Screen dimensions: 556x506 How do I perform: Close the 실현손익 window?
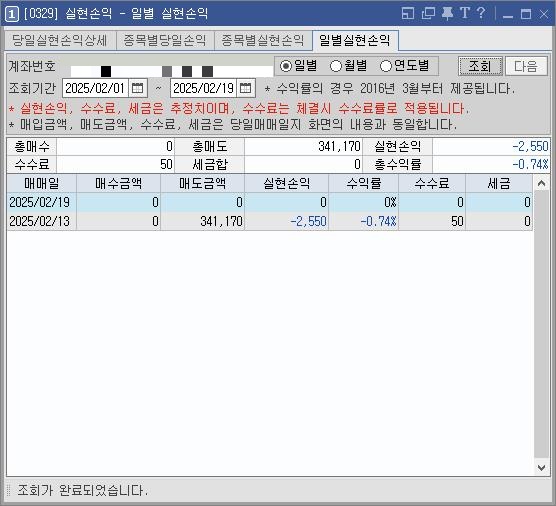coord(544,15)
